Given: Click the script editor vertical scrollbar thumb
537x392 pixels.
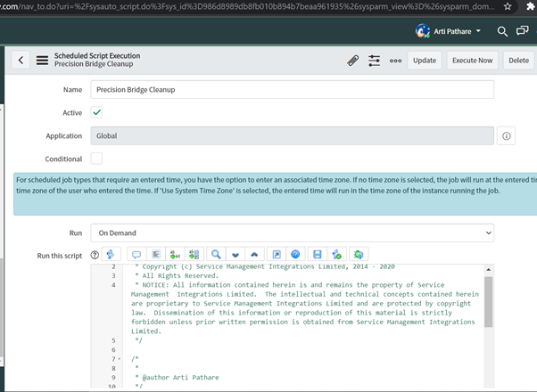Looking at the screenshot, I should click(488, 302).
